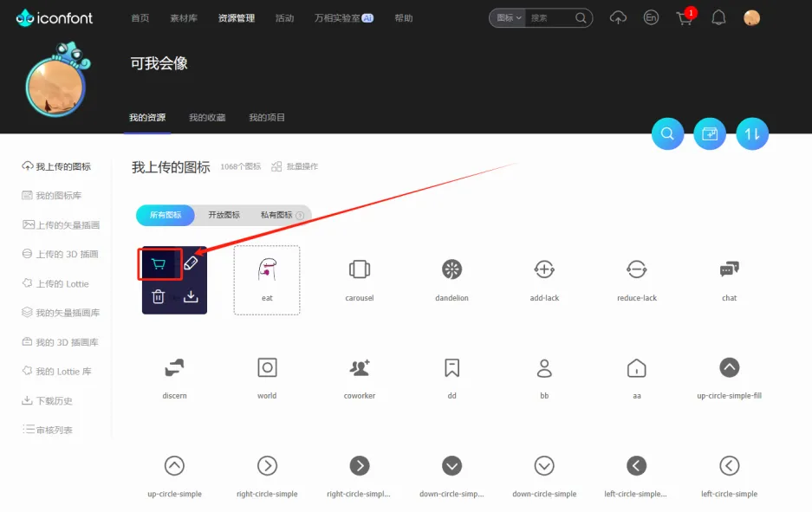812x512 pixels.
Task: Switch language with the En icon
Action: point(651,18)
